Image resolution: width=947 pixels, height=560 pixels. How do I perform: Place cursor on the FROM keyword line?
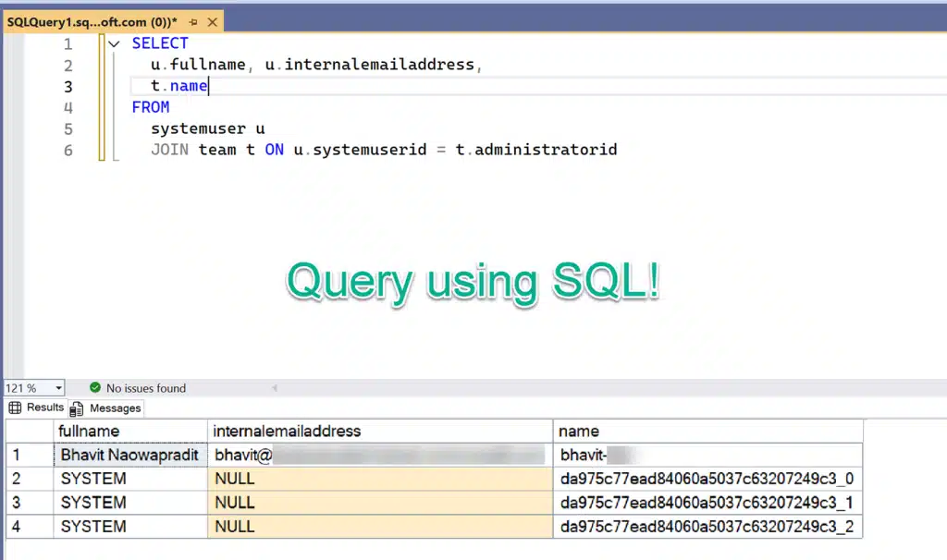[x=151, y=107]
